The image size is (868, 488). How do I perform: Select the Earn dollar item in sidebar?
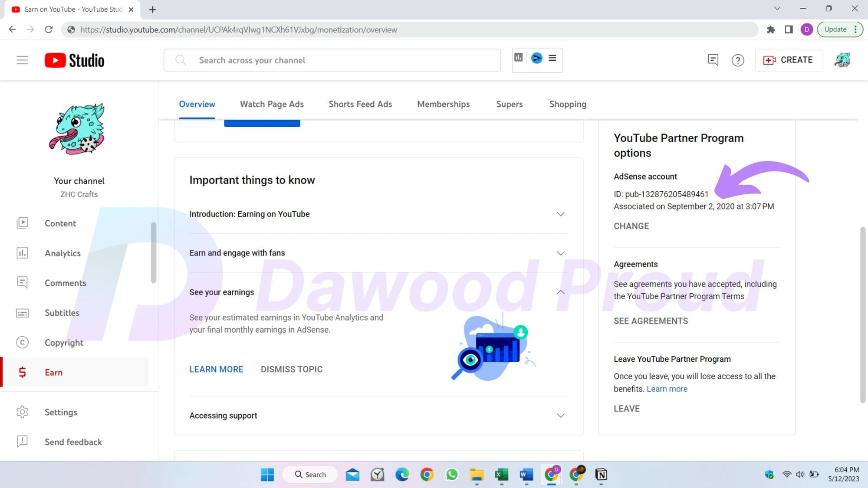coord(75,372)
